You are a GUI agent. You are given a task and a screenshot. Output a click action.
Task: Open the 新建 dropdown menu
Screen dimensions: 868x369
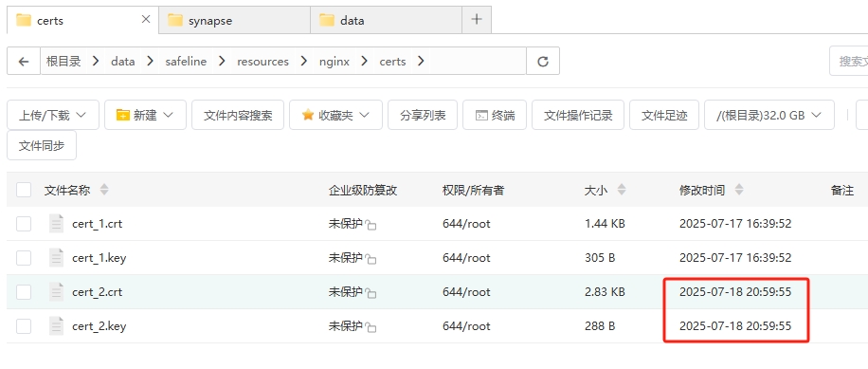(x=145, y=115)
